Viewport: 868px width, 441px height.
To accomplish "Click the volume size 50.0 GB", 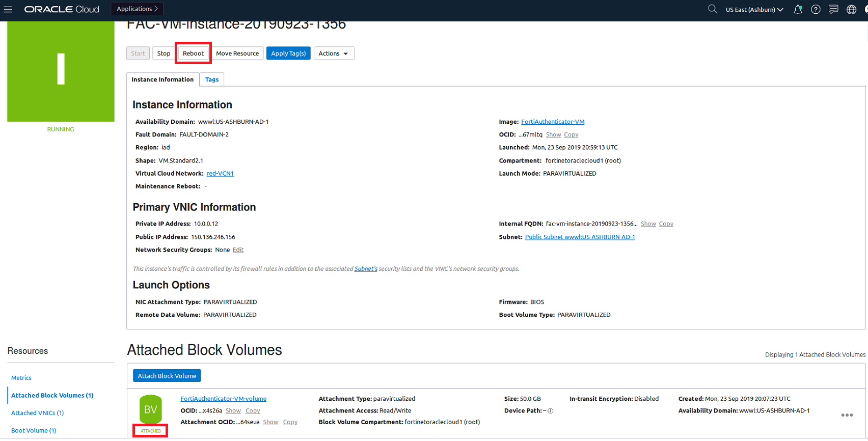I will click(530, 399).
